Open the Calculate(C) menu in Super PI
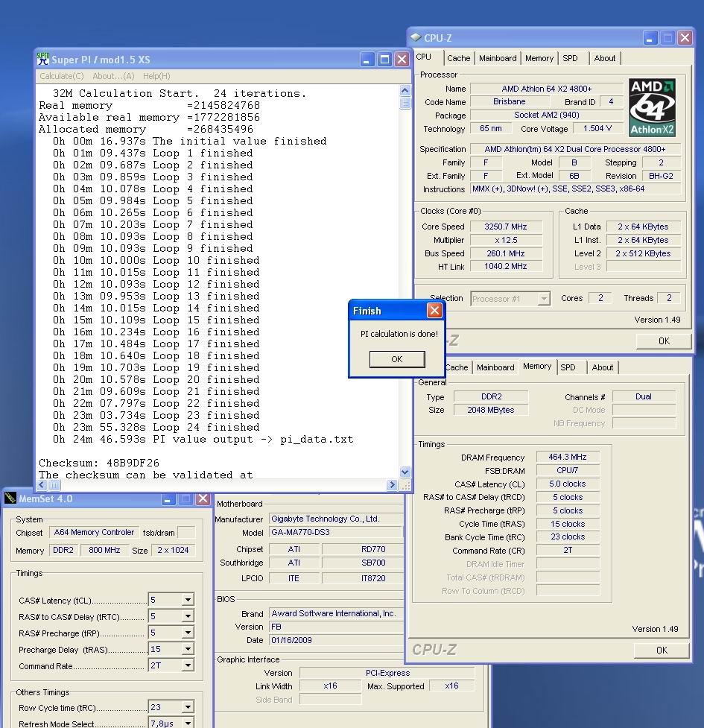Viewport: 704px width, 728px height. pyautogui.click(x=62, y=76)
